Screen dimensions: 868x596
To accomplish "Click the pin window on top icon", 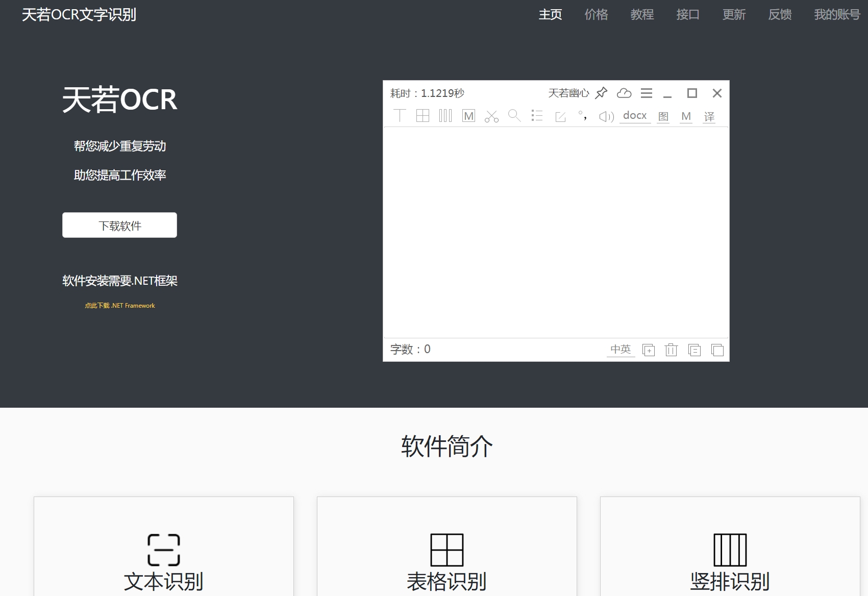I will (x=602, y=93).
